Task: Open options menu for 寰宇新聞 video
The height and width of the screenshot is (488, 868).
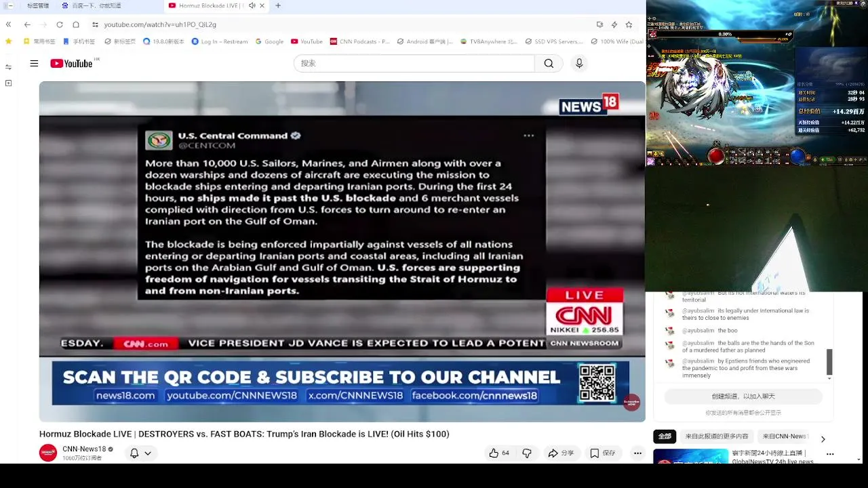Action: click(x=830, y=454)
